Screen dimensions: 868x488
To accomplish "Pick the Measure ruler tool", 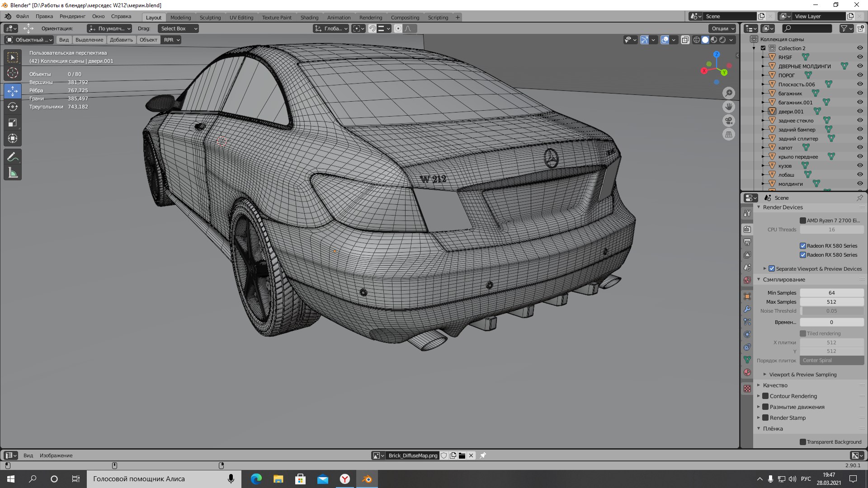I will pyautogui.click(x=13, y=173).
